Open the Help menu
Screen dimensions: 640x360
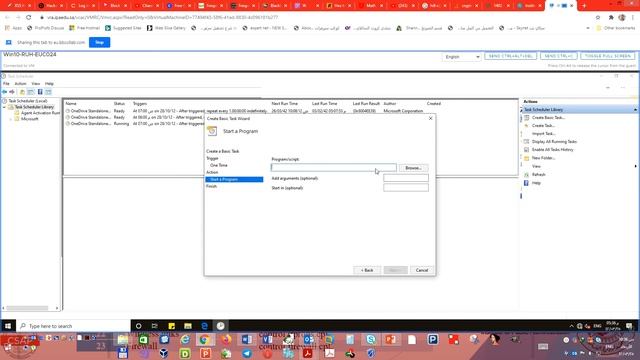[x=49, y=84]
